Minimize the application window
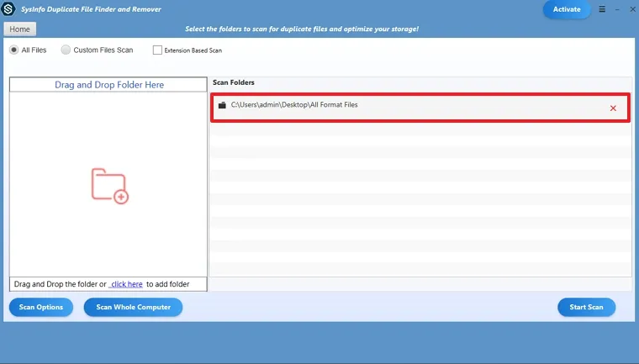Screen dimensions: 639x364 [x=617, y=9]
